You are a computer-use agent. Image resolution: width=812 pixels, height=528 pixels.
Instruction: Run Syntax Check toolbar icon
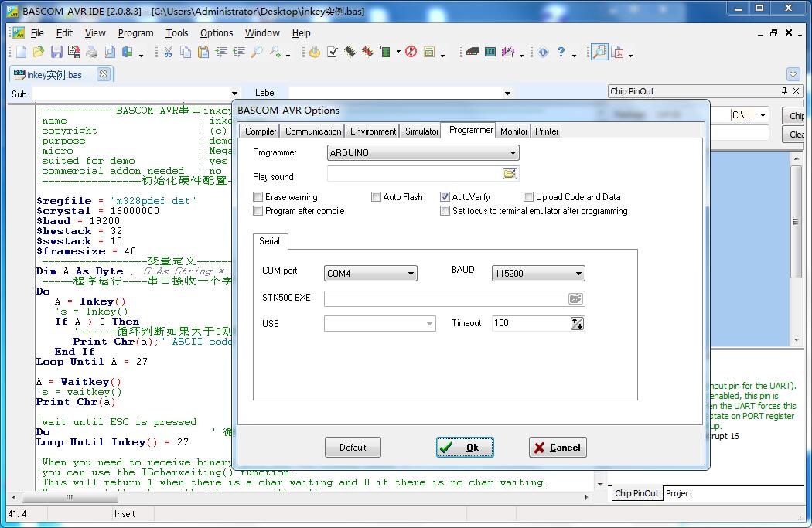(333, 52)
